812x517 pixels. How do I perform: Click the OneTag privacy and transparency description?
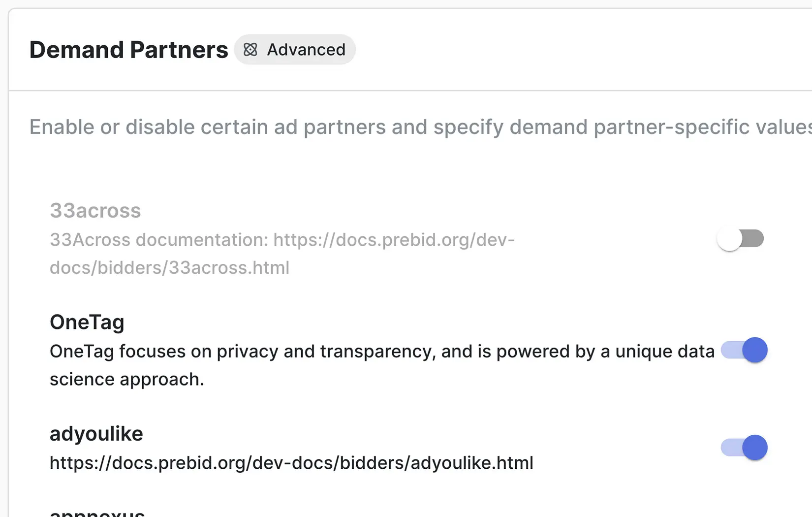click(382, 352)
